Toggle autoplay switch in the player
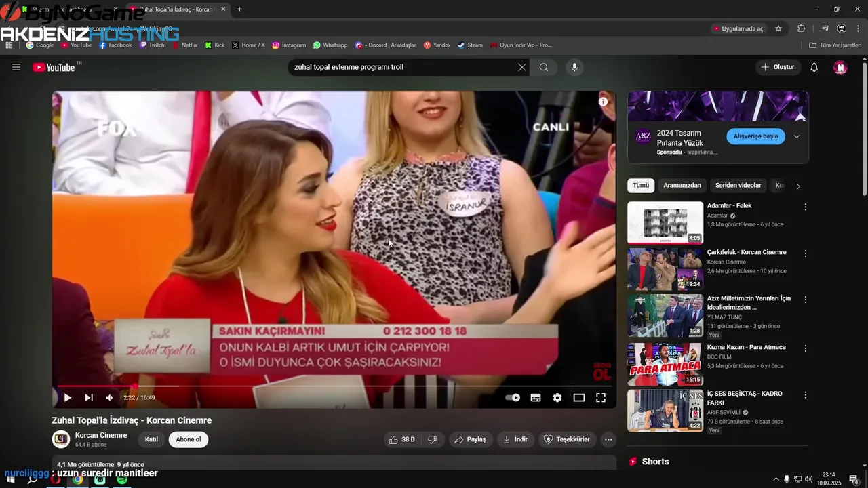The width and height of the screenshot is (868, 488). 513,398
